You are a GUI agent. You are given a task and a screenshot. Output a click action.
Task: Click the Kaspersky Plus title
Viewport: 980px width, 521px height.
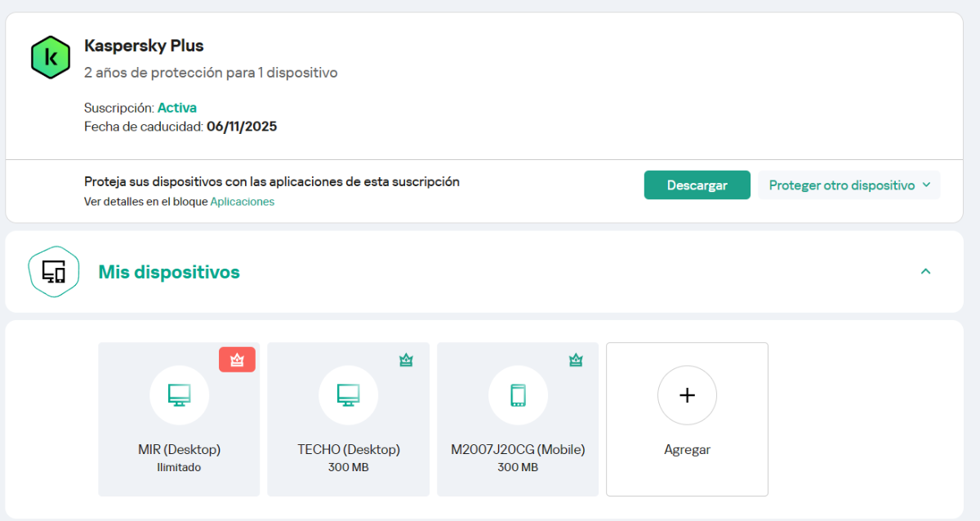tap(144, 46)
